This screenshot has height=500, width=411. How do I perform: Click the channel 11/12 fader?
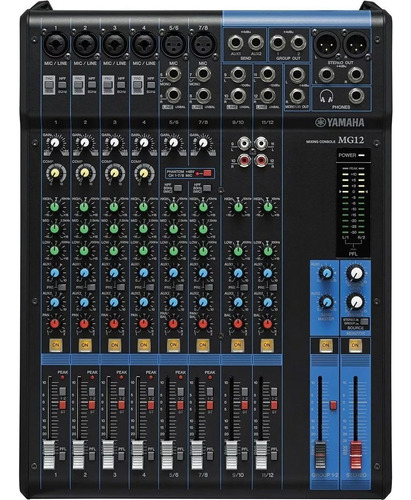click(x=261, y=454)
